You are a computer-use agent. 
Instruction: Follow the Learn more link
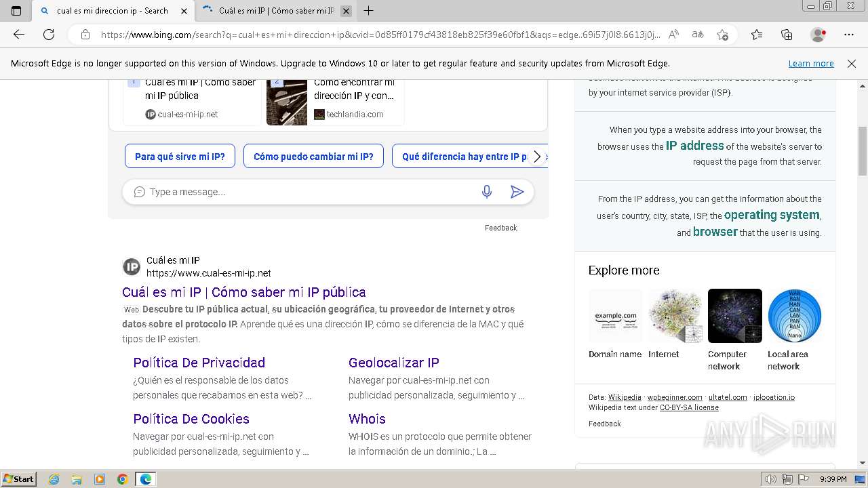click(x=811, y=64)
